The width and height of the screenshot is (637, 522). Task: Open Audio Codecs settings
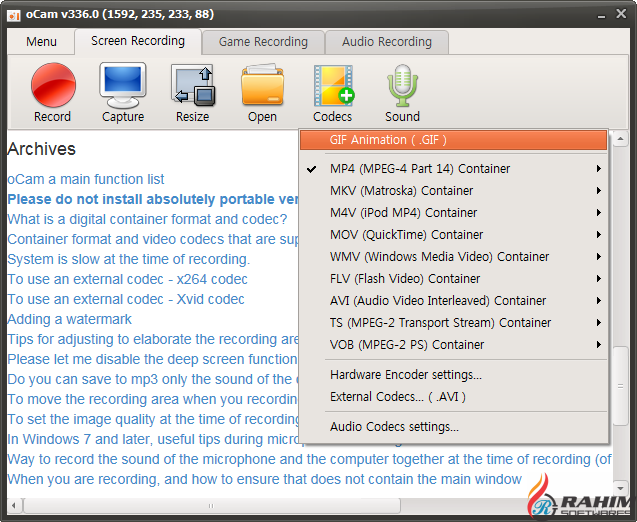(x=453, y=427)
